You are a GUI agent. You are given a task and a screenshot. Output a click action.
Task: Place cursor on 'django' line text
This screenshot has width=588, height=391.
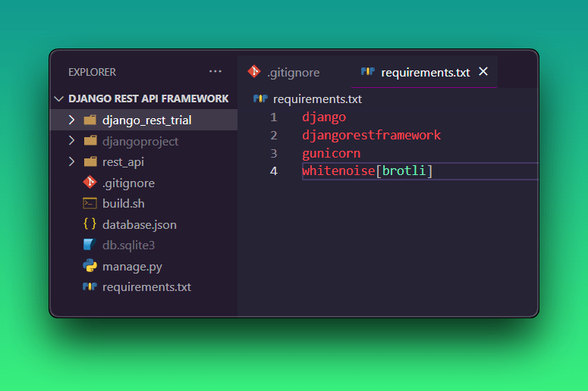324,117
